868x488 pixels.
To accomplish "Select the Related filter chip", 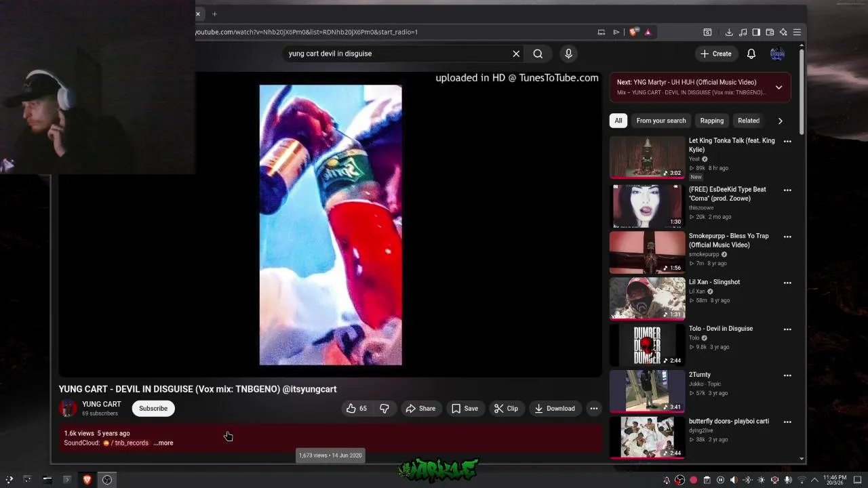I will pyautogui.click(x=749, y=121).
